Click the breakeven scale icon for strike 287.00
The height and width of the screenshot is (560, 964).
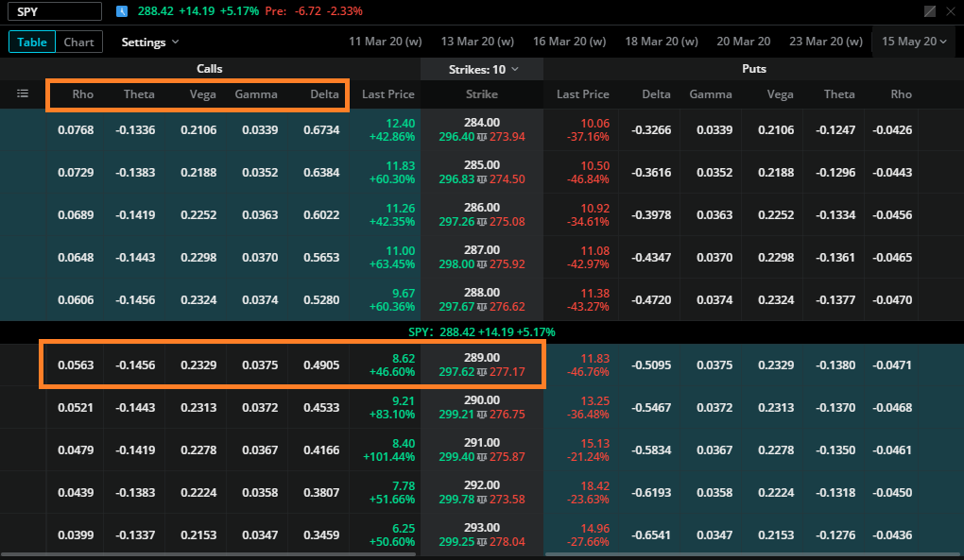pos(482,264)
